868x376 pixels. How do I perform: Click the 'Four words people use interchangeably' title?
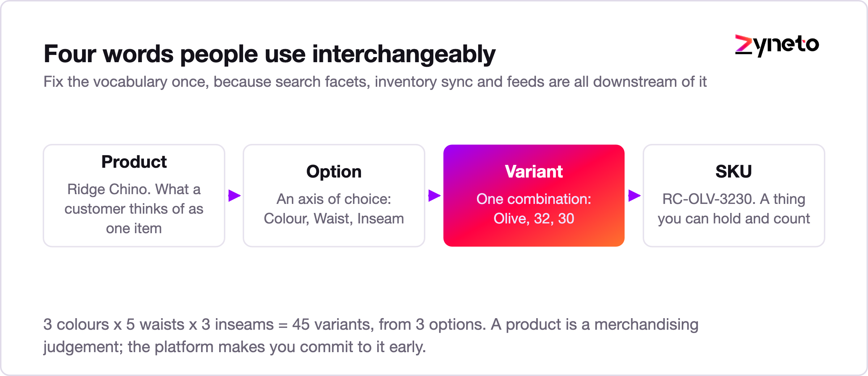click(269, 54)
